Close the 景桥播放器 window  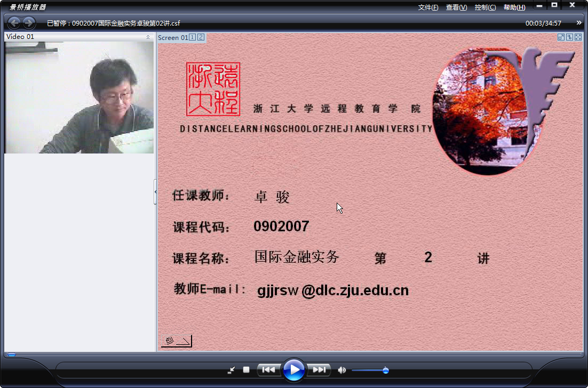(572, 5)
